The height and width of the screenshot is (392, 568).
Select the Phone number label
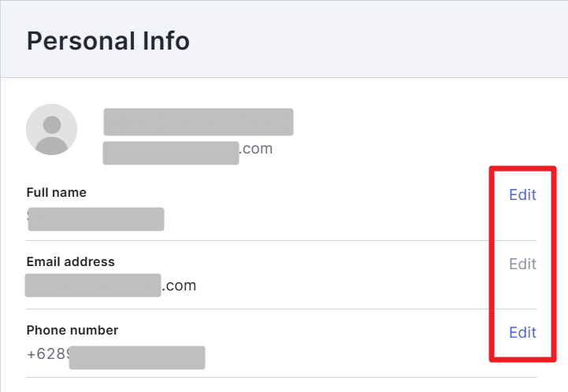pos(72,330)
